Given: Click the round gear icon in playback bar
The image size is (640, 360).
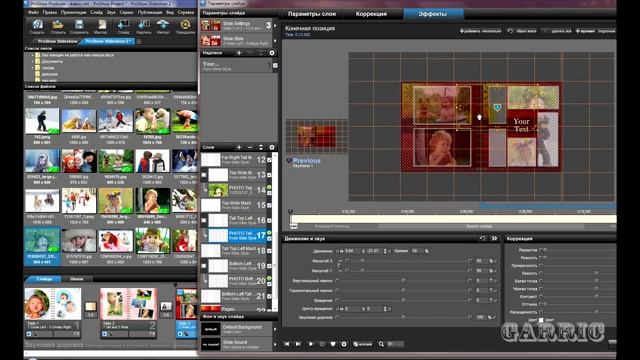Looking at the screenshot, I should [x=344, y=344].
